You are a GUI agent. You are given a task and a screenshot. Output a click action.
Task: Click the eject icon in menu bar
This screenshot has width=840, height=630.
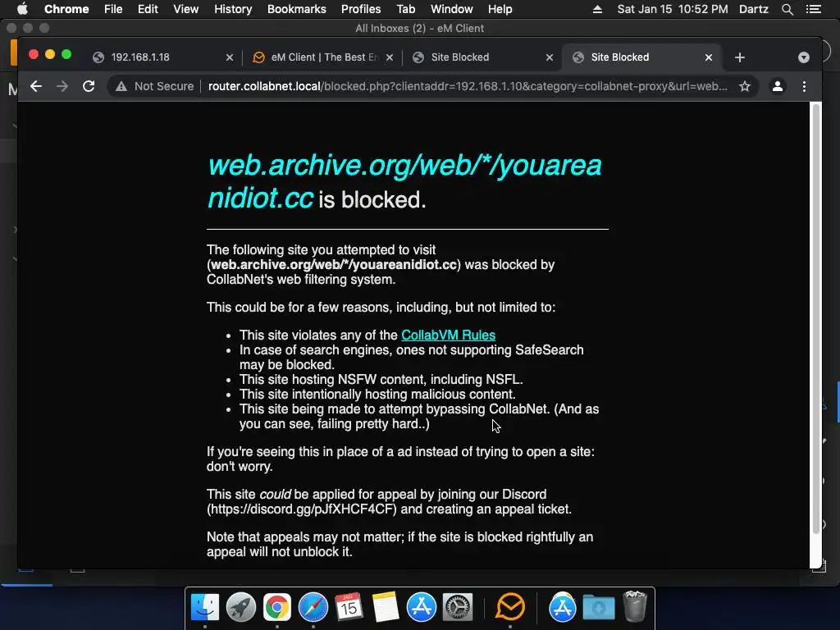point(597,9)
